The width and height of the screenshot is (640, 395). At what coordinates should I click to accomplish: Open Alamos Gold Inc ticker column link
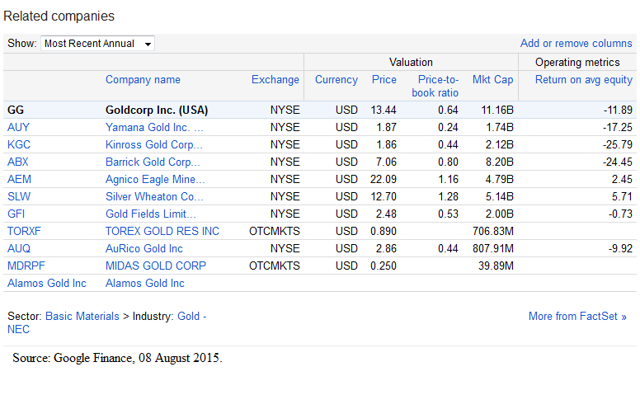point(47,283)
